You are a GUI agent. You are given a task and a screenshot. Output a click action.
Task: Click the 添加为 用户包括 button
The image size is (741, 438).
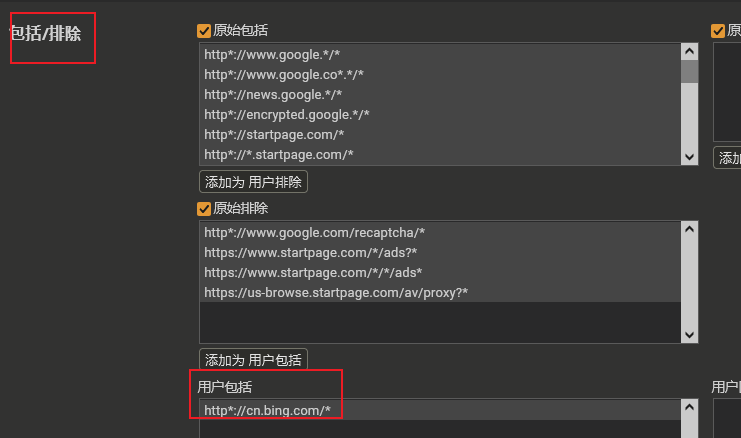tap(253, 360)
